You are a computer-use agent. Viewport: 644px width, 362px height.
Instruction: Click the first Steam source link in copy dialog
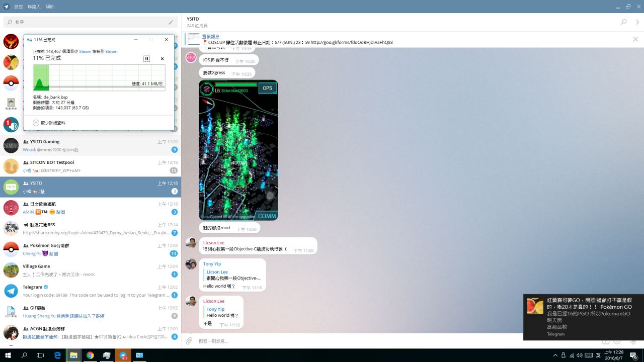pyautogui.click(x=85, y=51)
